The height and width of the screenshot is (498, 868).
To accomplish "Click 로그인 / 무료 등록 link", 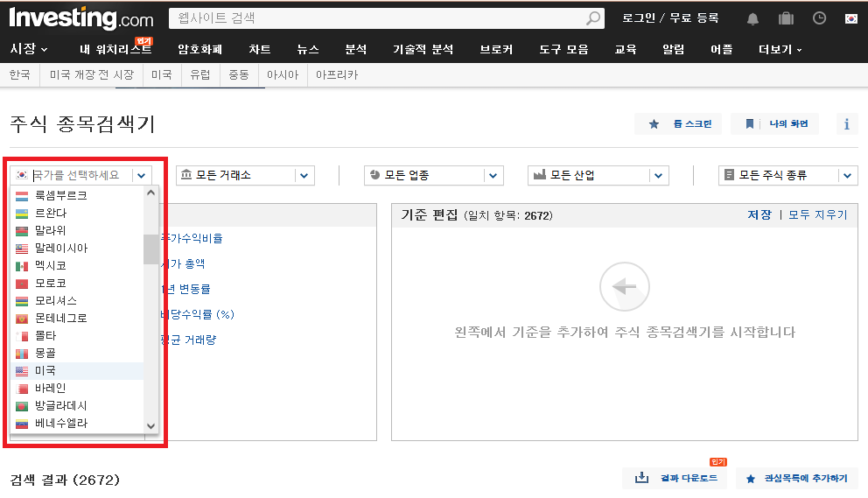I will (670, 18).
